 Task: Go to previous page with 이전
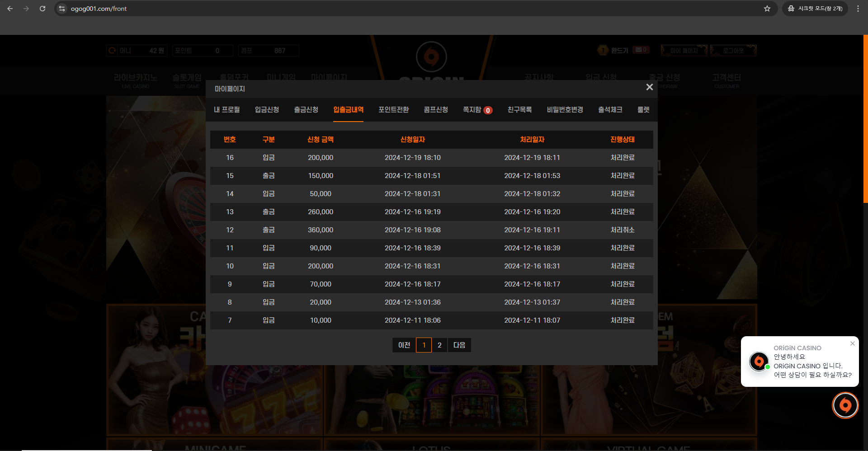[404, 345]
